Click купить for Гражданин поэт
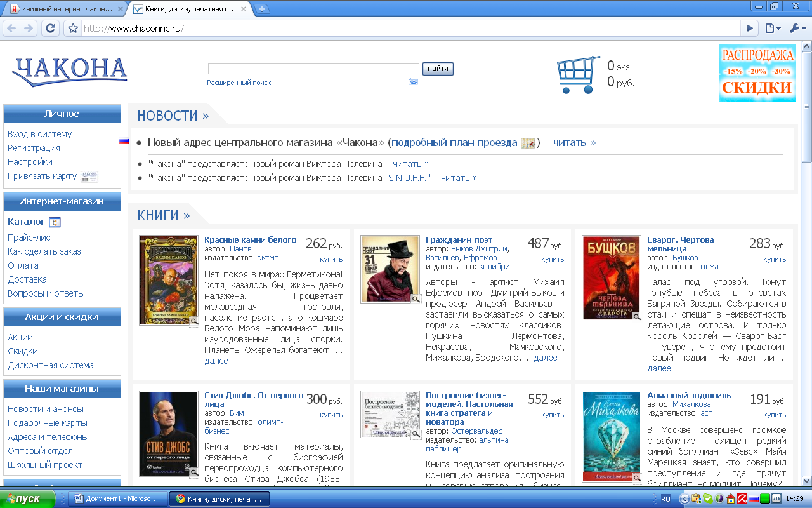The image size is (812, 508). pyautogui.click(x=553, y=259)
